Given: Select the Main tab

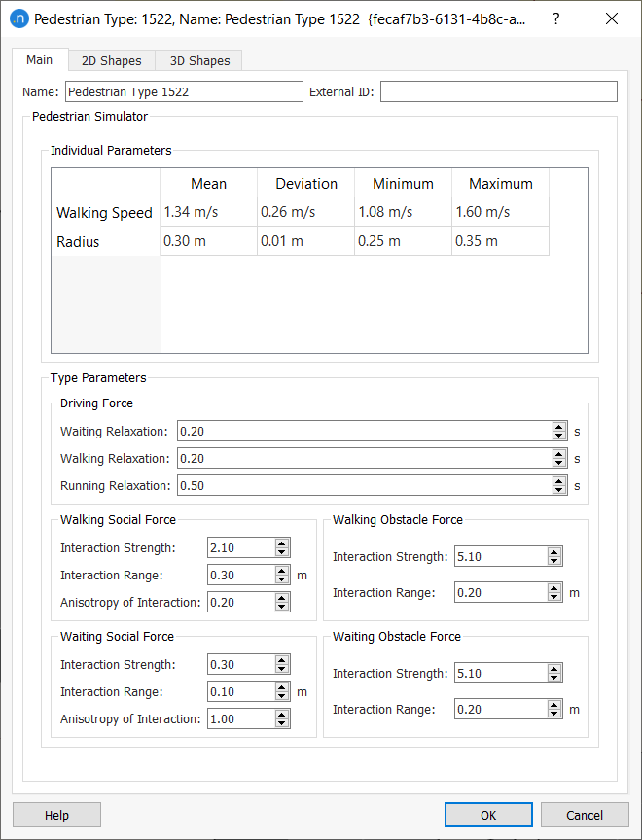Looking at the screenshot, I should pyautogui.click(x=40, y=60).
